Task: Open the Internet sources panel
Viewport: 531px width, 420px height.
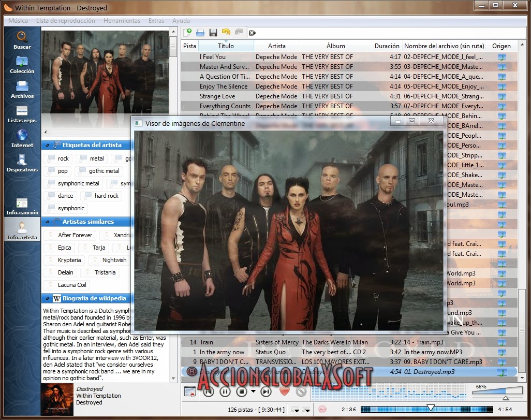Action: [22, 139]
